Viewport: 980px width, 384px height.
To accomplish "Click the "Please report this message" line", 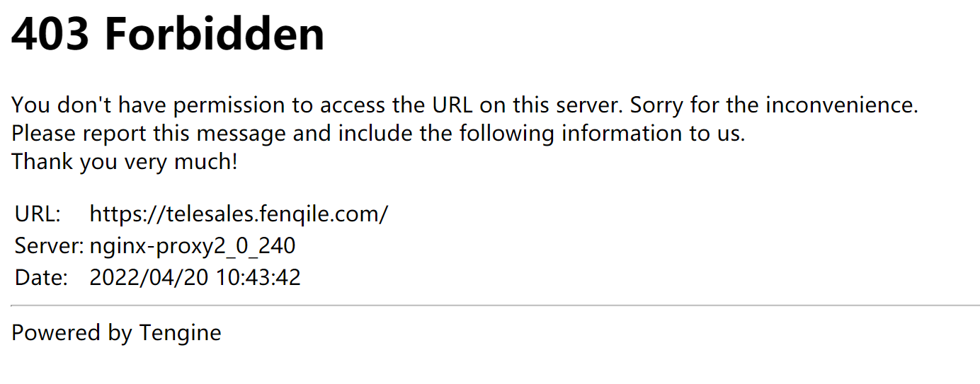I will click(378, 133).
